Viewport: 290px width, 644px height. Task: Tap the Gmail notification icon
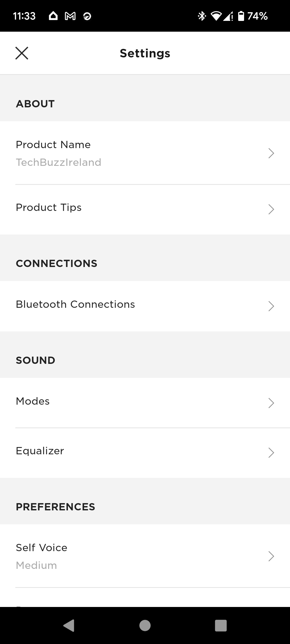click(x=70, y=16)
